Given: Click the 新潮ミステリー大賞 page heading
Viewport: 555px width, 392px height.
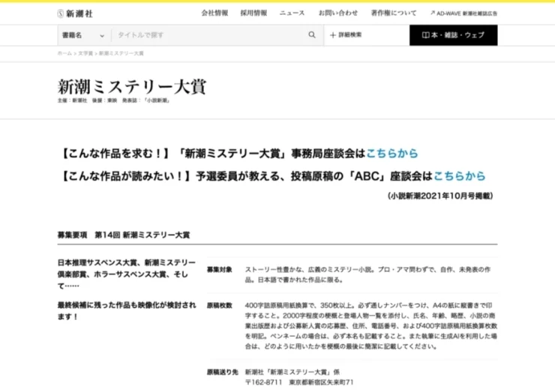Looking at the screenshot, I should click(132, 87).
